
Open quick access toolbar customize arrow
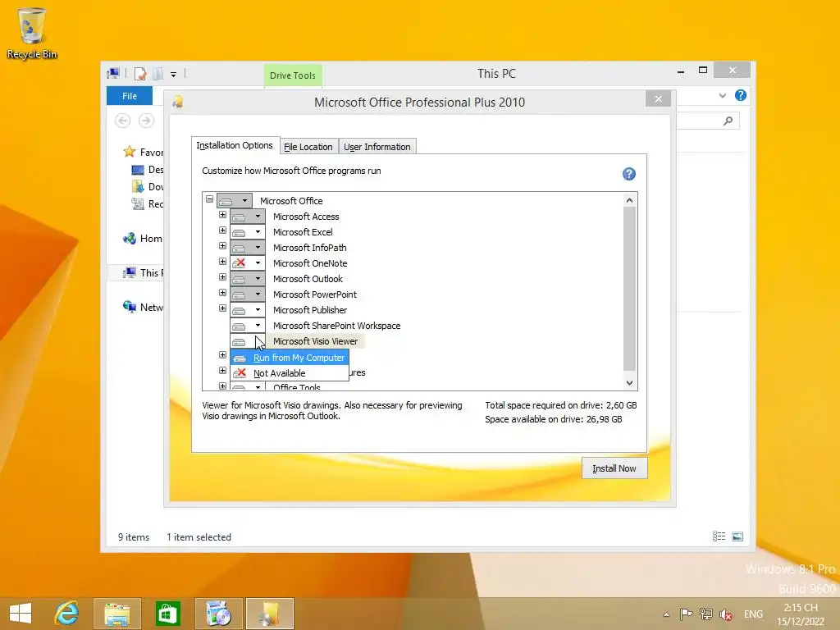point(174,75)
